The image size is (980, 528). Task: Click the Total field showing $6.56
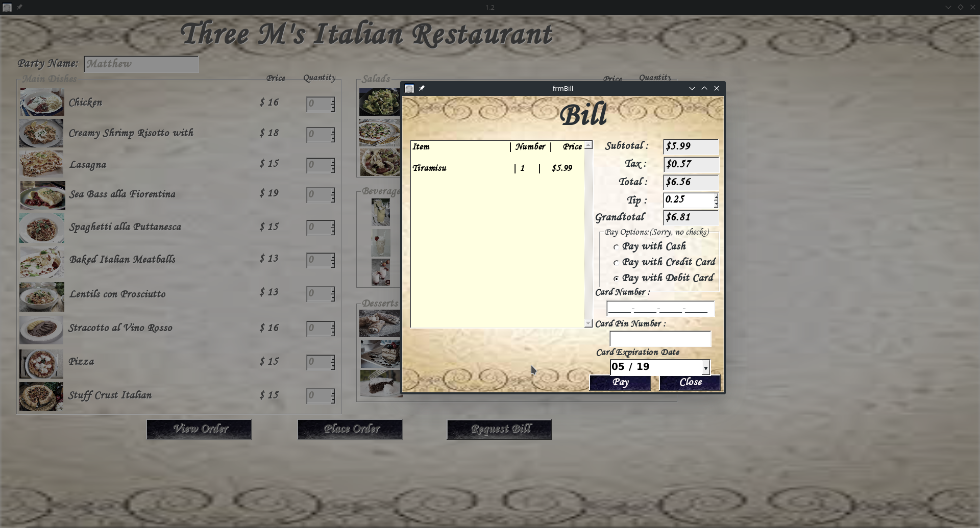tap(691, 182)
